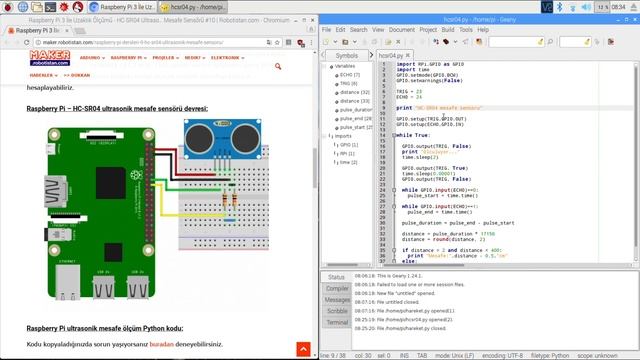
Task: Open the red starburst Mathematica icon in taskbar
Action: coord(64,7)
